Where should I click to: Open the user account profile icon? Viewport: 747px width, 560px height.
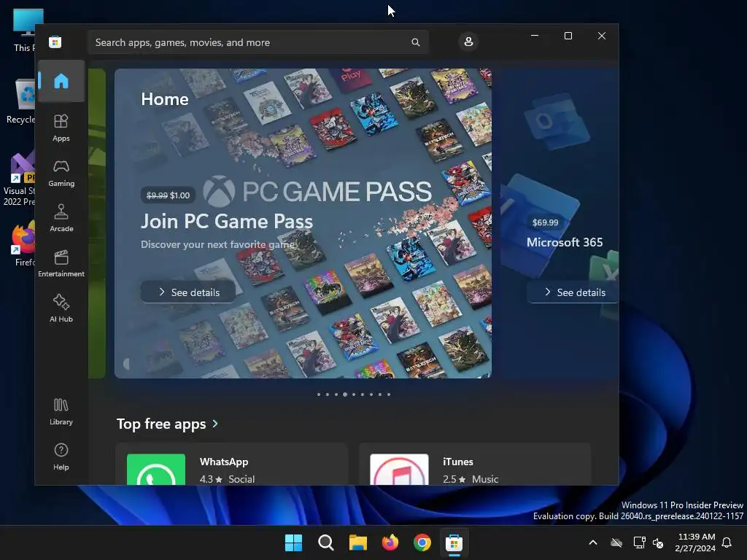pos(468,42)
